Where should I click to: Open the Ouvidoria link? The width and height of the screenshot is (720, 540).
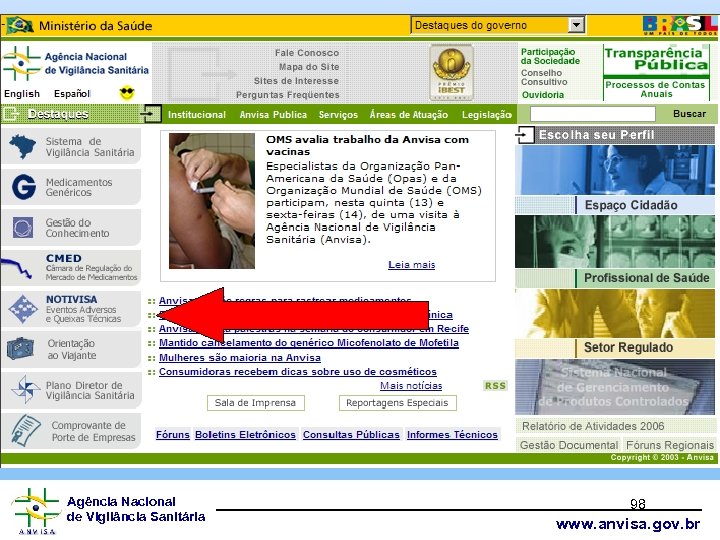point(543,95)
